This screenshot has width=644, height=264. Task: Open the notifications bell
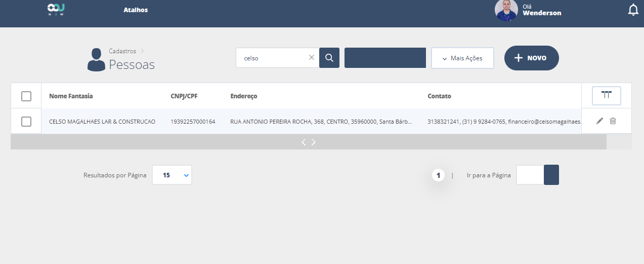tap(633, 10)
